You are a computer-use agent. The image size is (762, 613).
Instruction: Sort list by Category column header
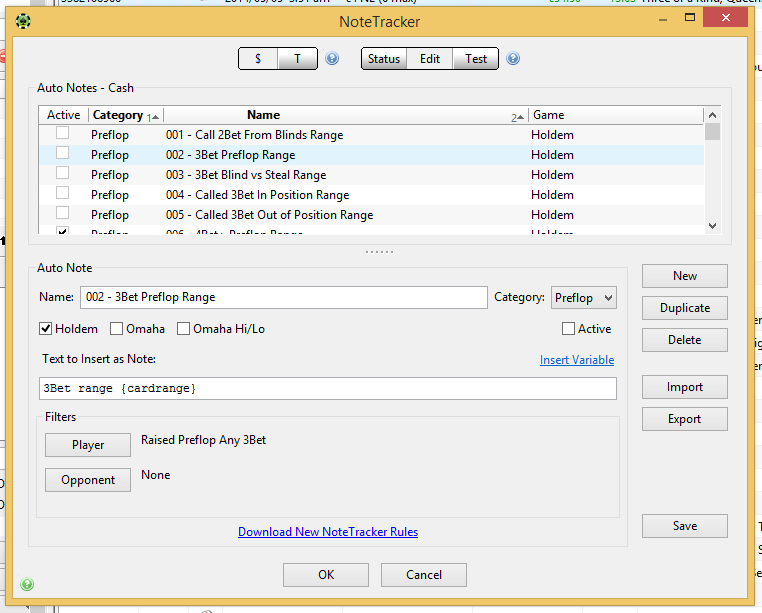126,115
